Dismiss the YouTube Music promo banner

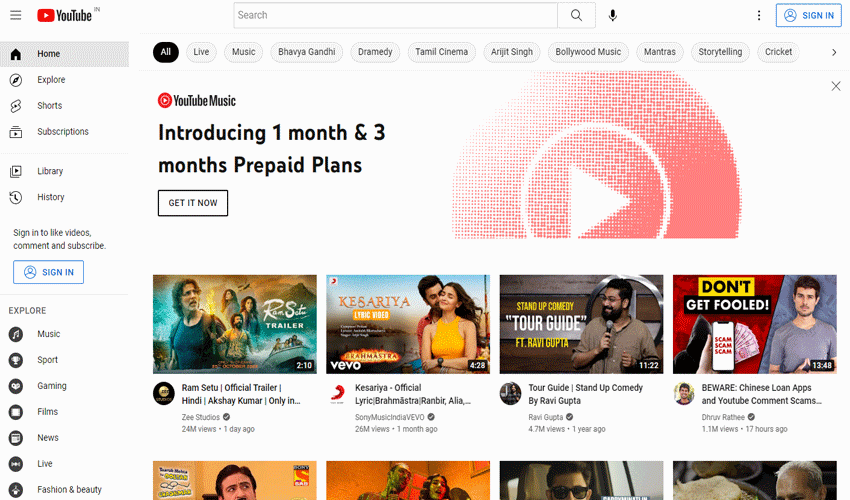click(836, 86)
